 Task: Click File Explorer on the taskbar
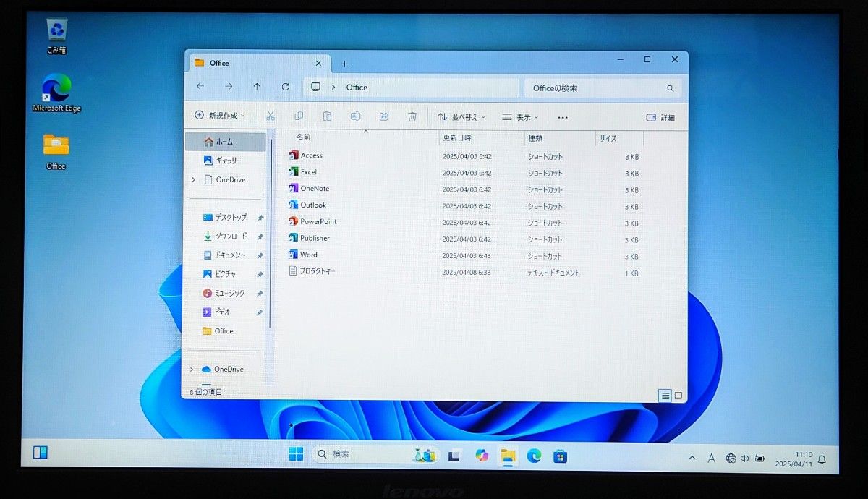509,455
